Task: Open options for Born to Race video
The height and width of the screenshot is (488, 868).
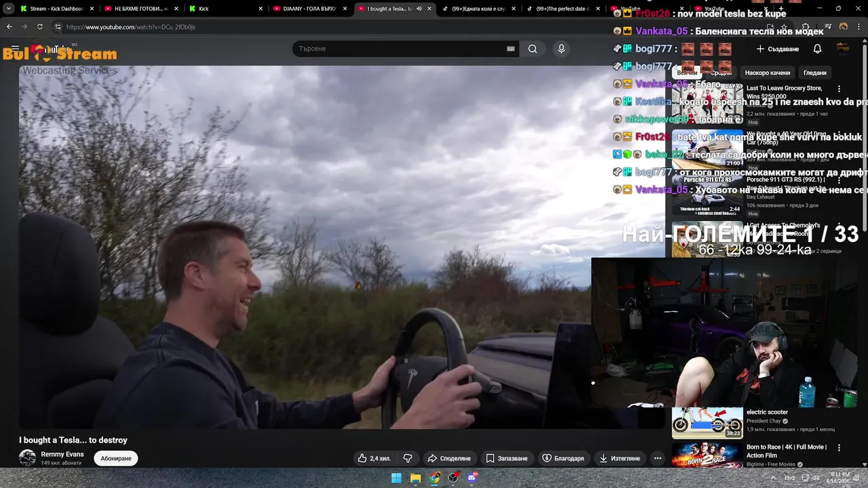Action: [839, 448]
